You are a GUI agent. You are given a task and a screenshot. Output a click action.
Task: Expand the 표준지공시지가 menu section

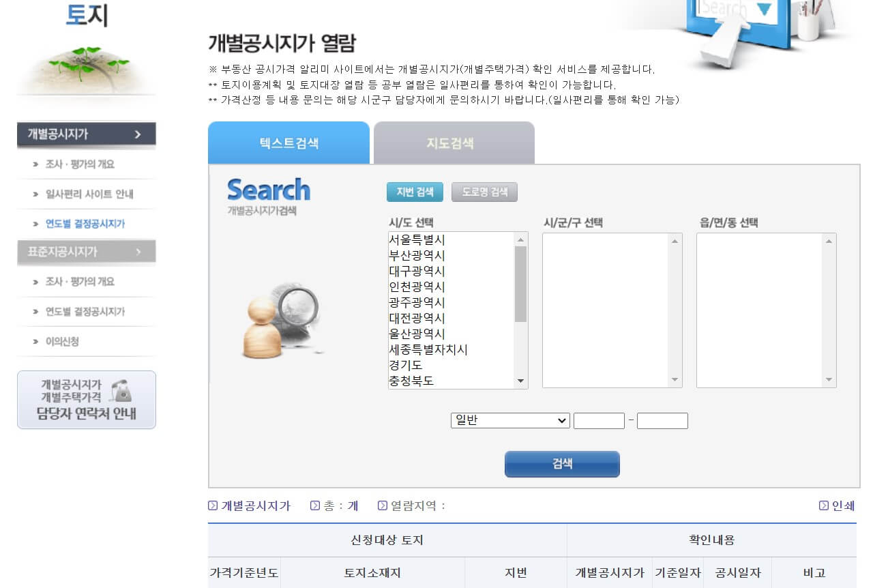point(87,252)
